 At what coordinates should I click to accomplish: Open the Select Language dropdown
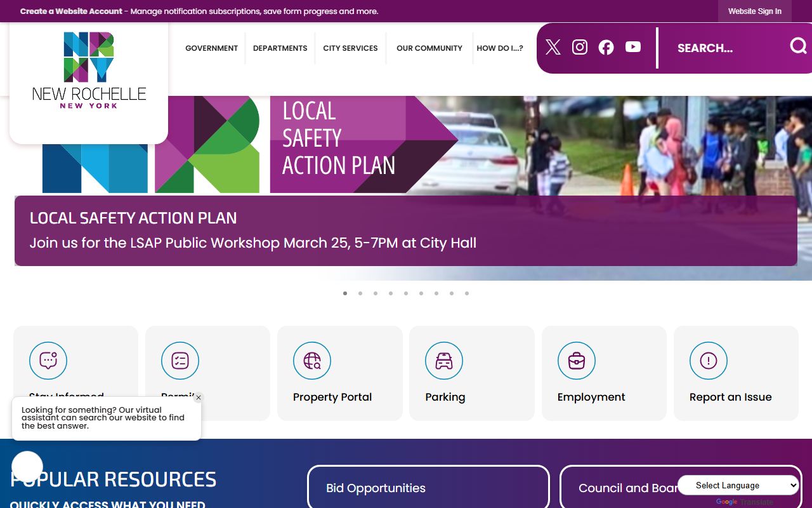tap(738, 485)
